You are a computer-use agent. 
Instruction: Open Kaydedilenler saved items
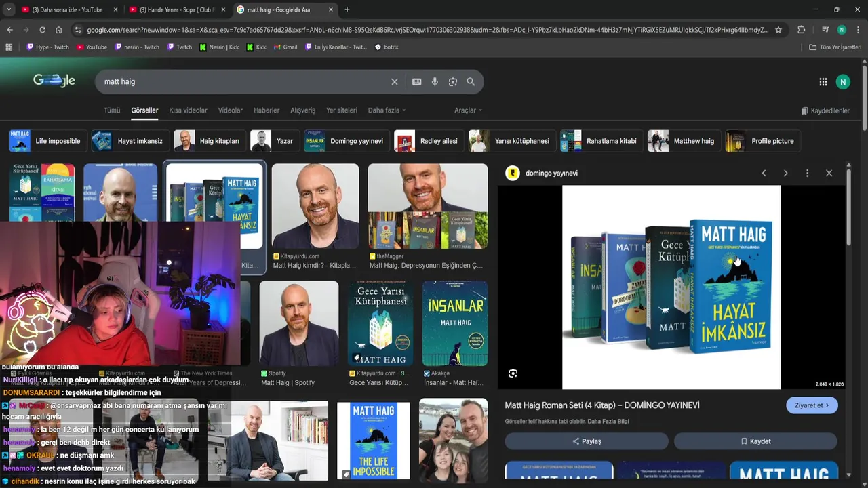click(825, 110)
